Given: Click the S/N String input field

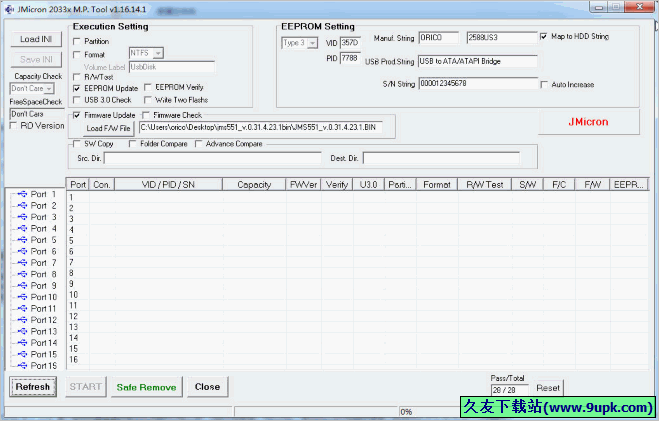Looking at the screenshot, I should coord(478,83).
